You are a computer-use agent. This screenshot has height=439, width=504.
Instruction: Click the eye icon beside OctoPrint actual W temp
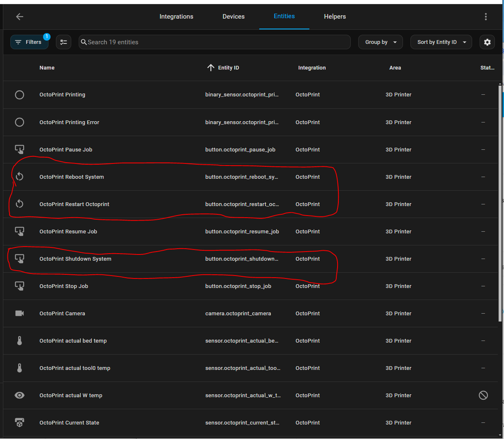point(19,395)
